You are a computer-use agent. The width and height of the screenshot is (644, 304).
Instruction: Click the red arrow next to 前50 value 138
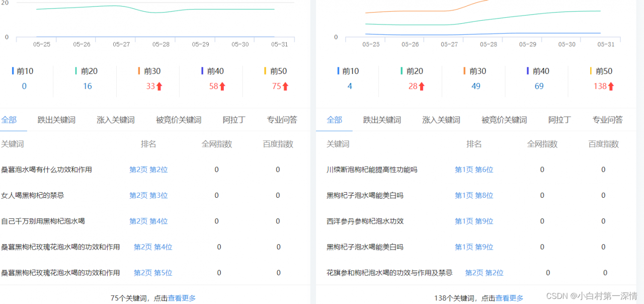pos(611,86)
